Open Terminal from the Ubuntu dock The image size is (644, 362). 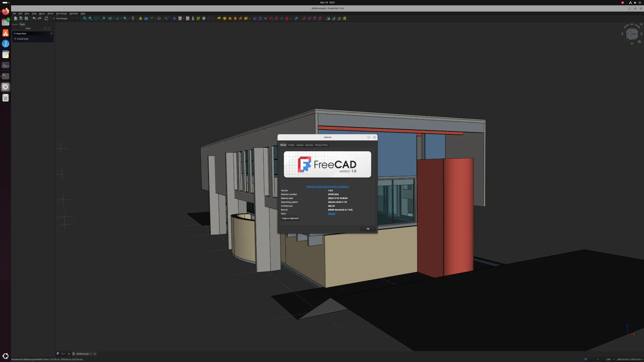coord(5,76)
